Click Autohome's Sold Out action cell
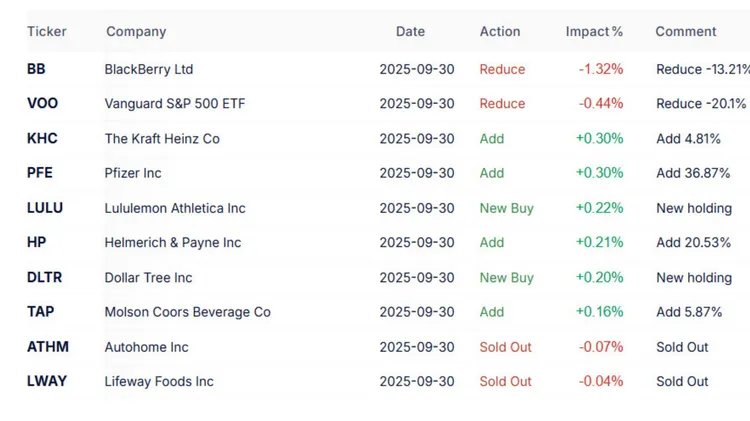The width and height of the screenshot is (750, 421). point(506,347)
